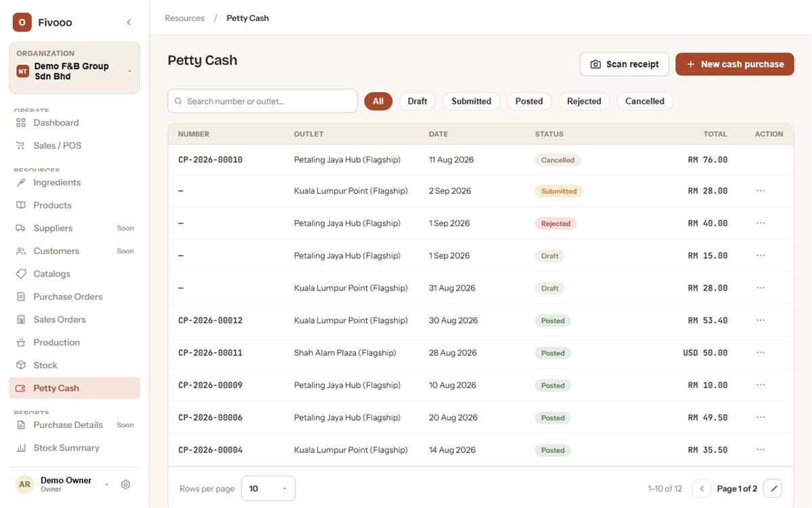Click the 14 Aug 2026 date cell
Viewport: 812px width, 508px height.
[x=452, y=450]
